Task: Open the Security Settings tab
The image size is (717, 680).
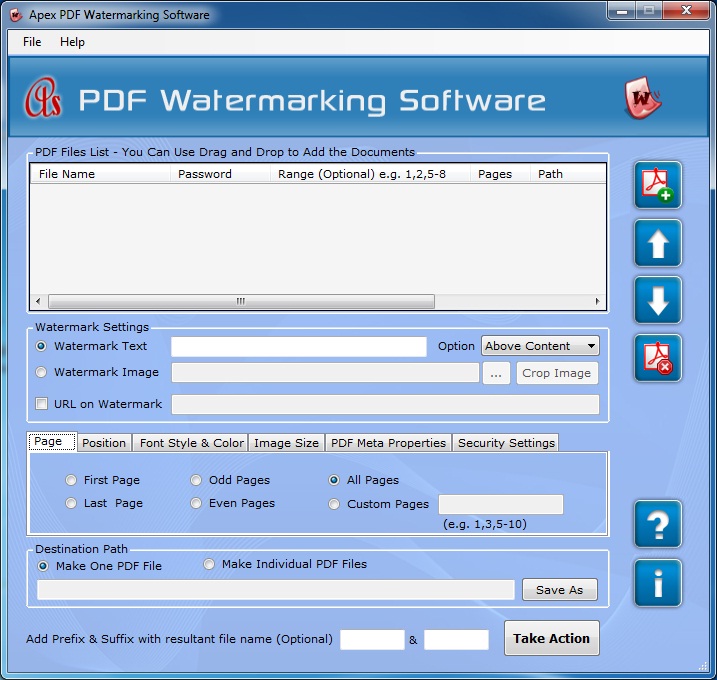Action: click(506, 443)
